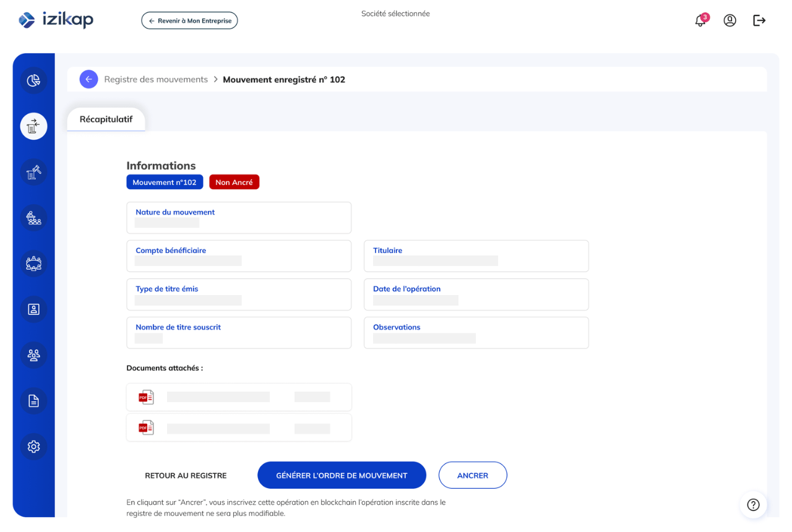The image size is (792, 532).
Task: Open the documents page sidebar icon
Action: [33, 401]
